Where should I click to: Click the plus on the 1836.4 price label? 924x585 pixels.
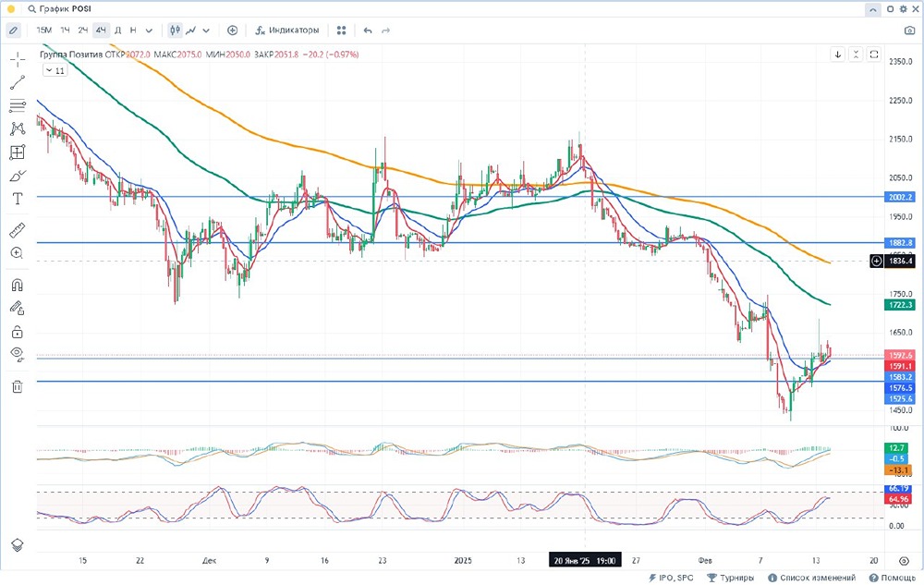point(876,261)
